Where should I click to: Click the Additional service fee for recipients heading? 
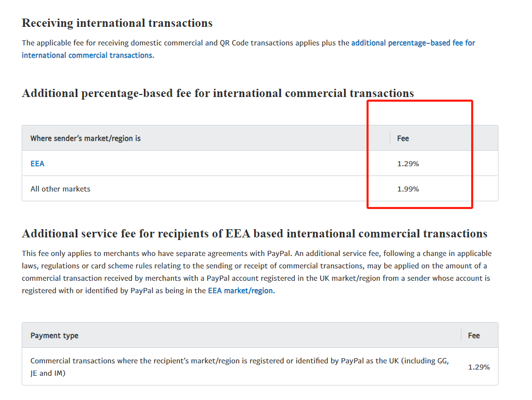[x=255, y=234]
